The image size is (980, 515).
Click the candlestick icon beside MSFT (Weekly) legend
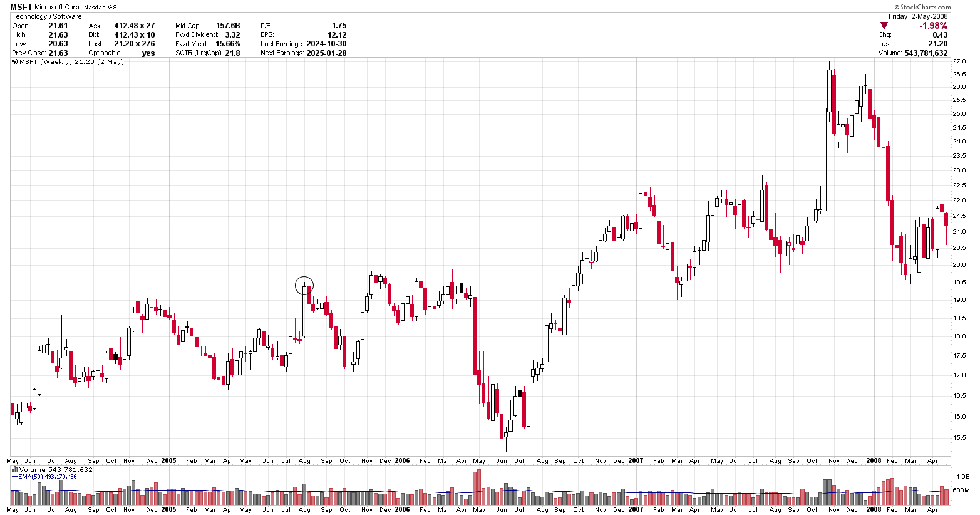[14, 62]
